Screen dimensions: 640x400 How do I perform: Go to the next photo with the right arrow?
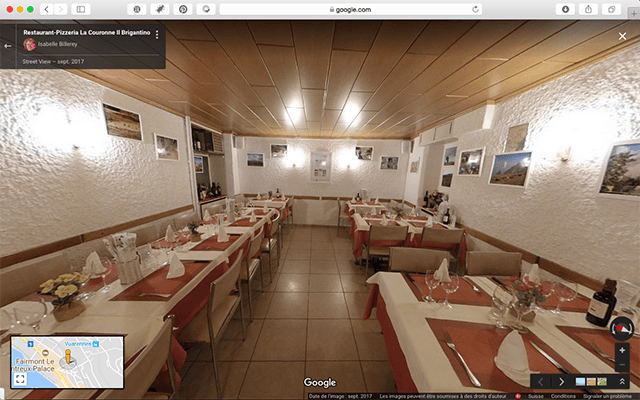[561, 381]
